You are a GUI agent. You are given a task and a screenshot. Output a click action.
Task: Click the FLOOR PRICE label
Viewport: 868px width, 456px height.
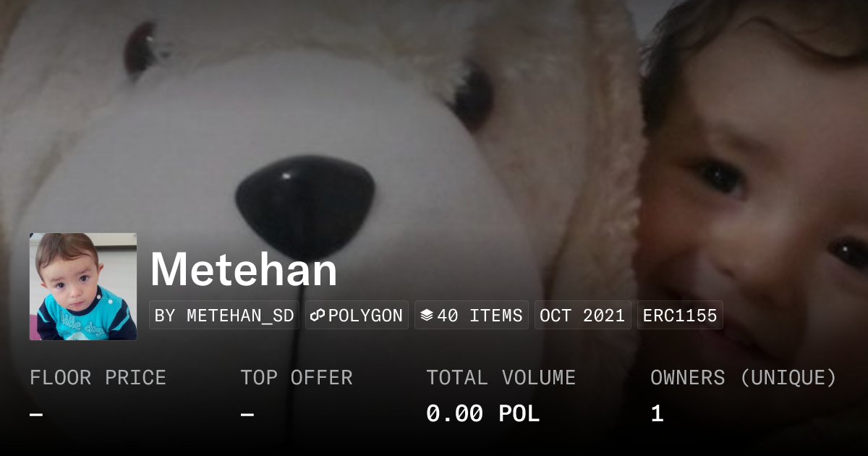click(98, 378)
